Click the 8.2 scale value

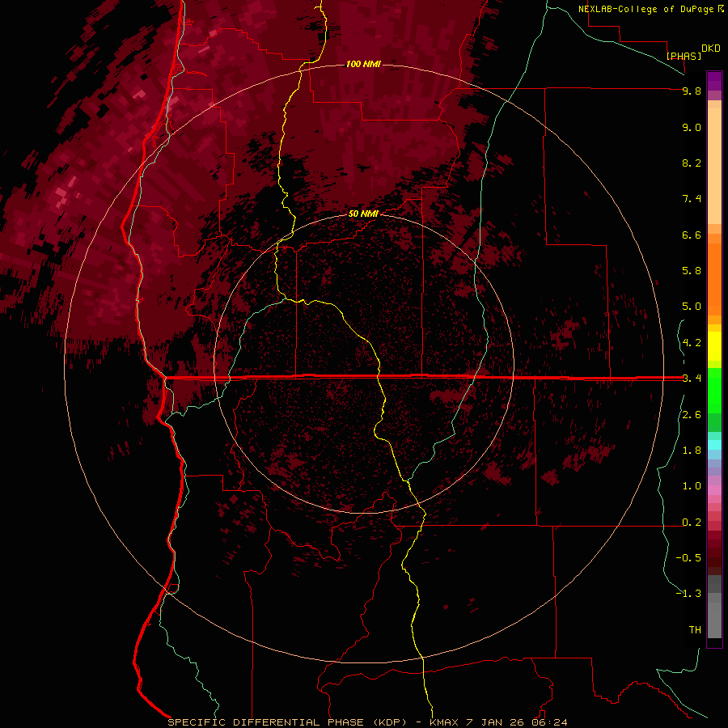[692, 163]
